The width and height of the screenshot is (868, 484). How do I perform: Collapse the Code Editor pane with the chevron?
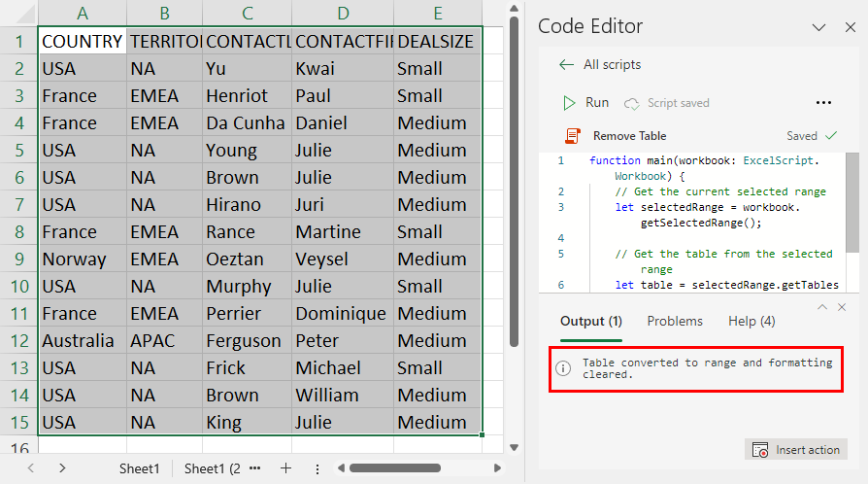point(818,27)
